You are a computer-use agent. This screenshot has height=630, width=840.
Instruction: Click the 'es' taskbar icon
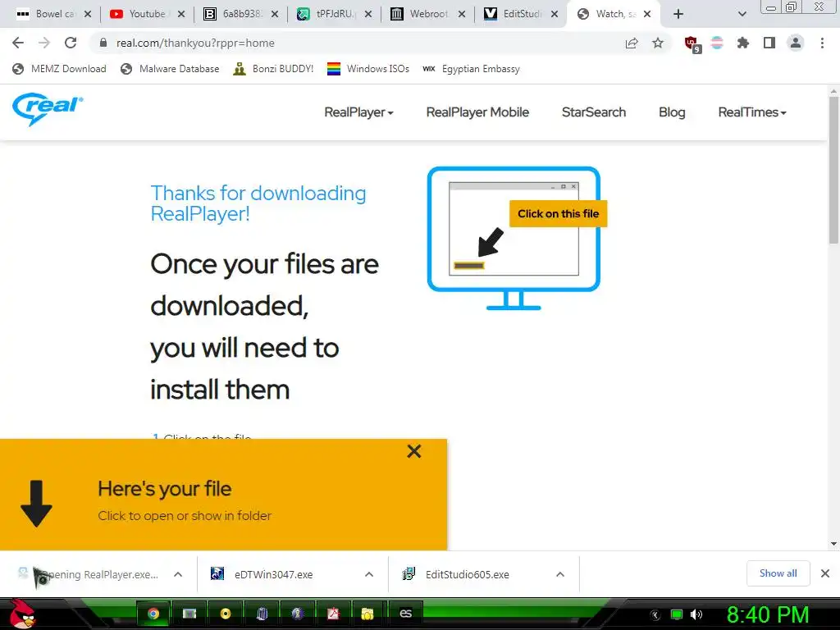406,614
